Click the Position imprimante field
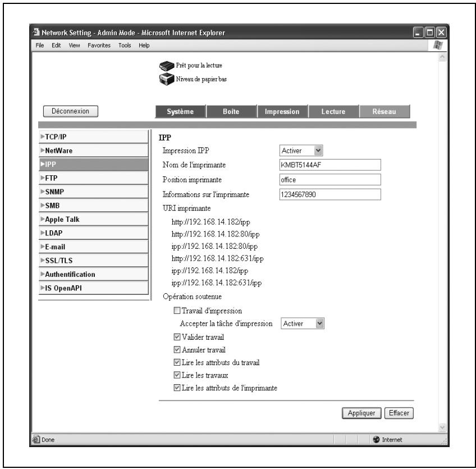The image size is (476, 469). coord(330,180)
